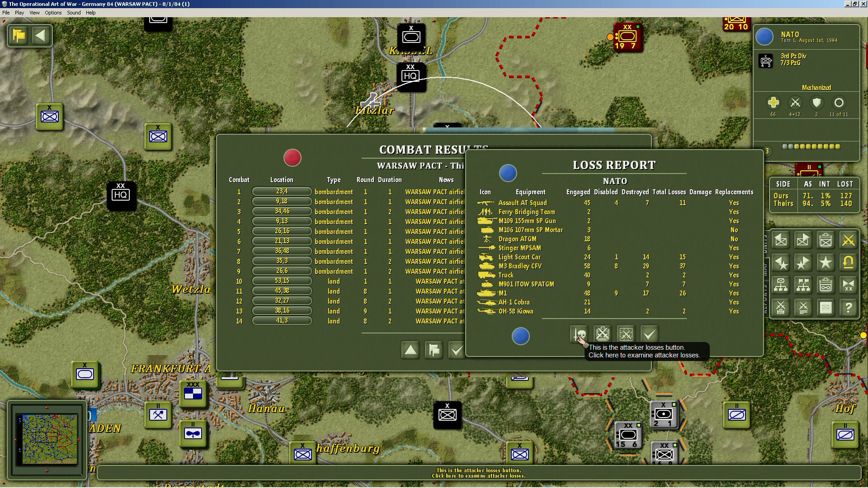Click the M109 155mm SP Gun row

[x=615, y=221]
